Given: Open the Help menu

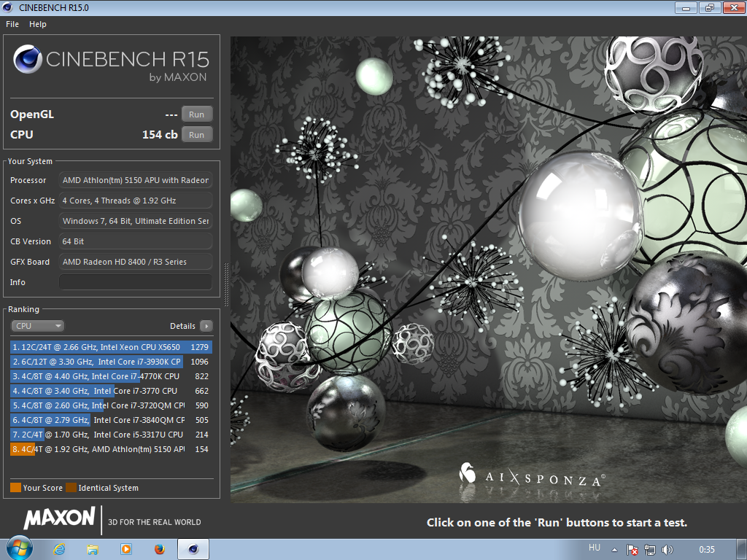Looking at the screenshot, I should coord(38,24).
